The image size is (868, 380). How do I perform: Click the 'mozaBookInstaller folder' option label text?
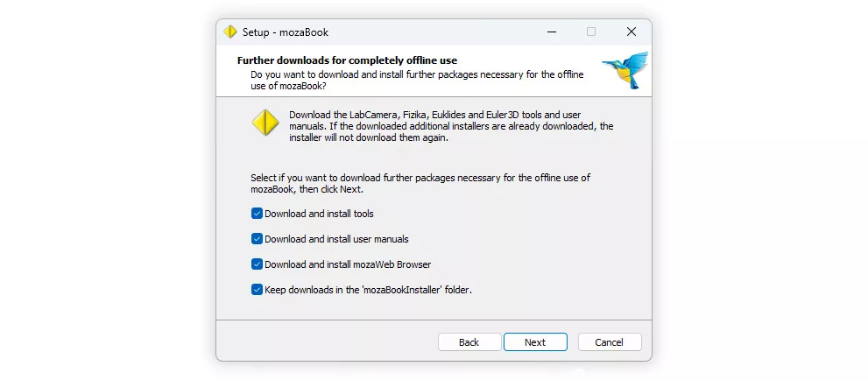[368, 289]
